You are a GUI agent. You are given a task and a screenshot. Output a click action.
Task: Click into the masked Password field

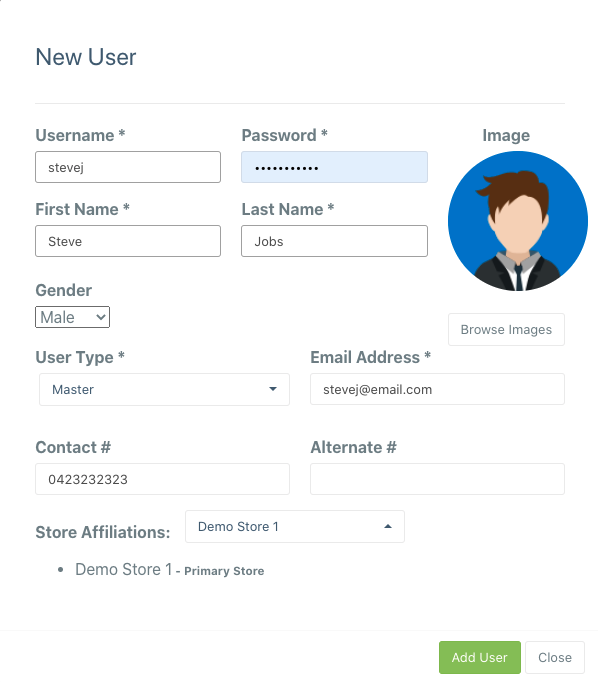click(334, 167)
